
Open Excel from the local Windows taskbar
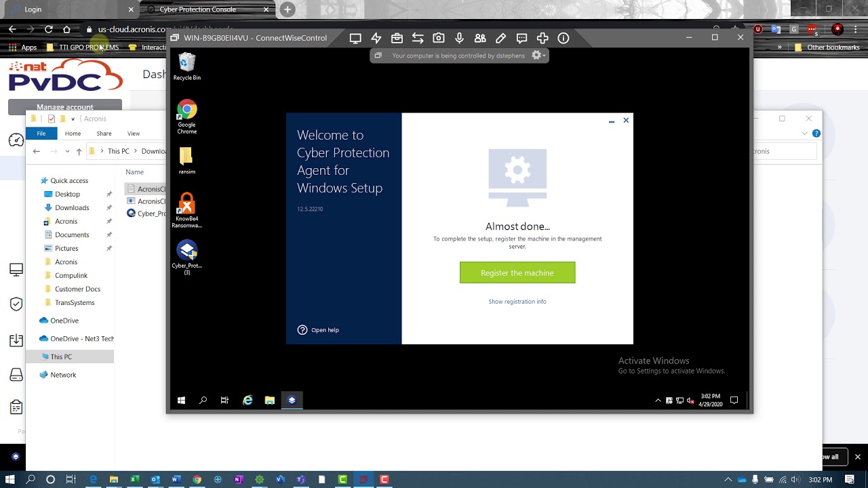click(x=134, y=480)
